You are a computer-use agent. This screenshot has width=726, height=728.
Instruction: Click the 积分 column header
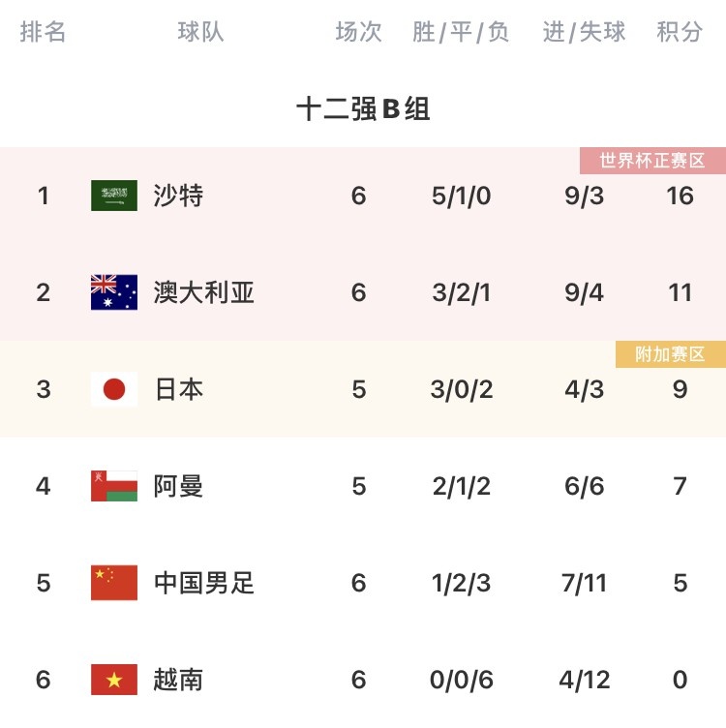click(680, 32)
